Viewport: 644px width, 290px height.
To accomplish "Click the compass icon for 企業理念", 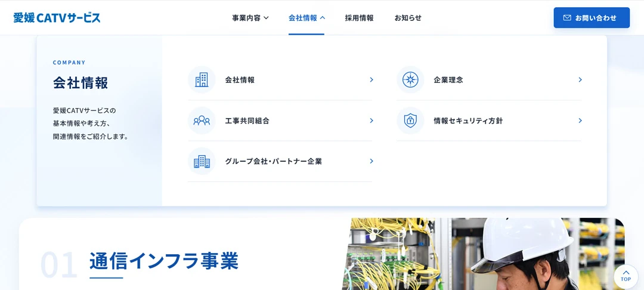I will tap(410, 80).
